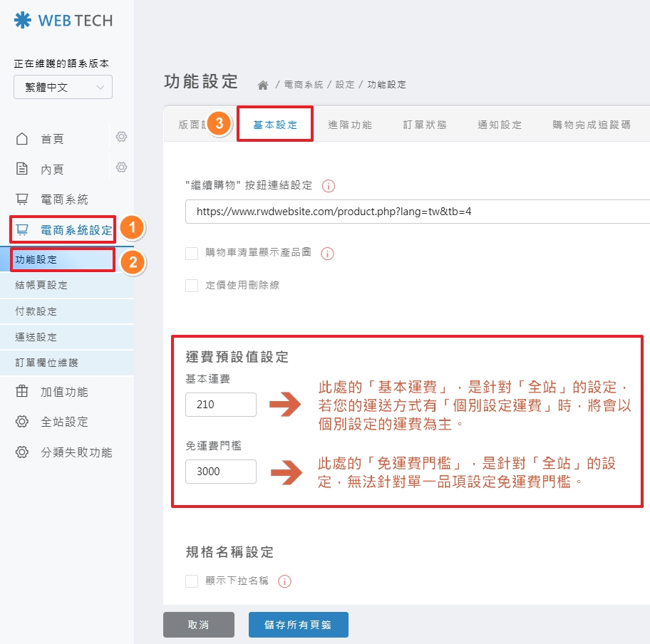Click the info icon beside 繼續購物 按鈕連結設定

pyautogui.click(x=328, y=184)
